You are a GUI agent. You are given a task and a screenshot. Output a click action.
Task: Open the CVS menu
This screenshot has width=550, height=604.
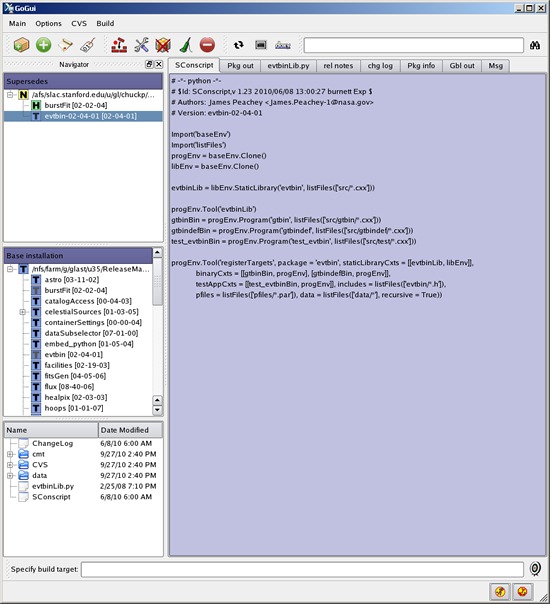pos(79,23)
